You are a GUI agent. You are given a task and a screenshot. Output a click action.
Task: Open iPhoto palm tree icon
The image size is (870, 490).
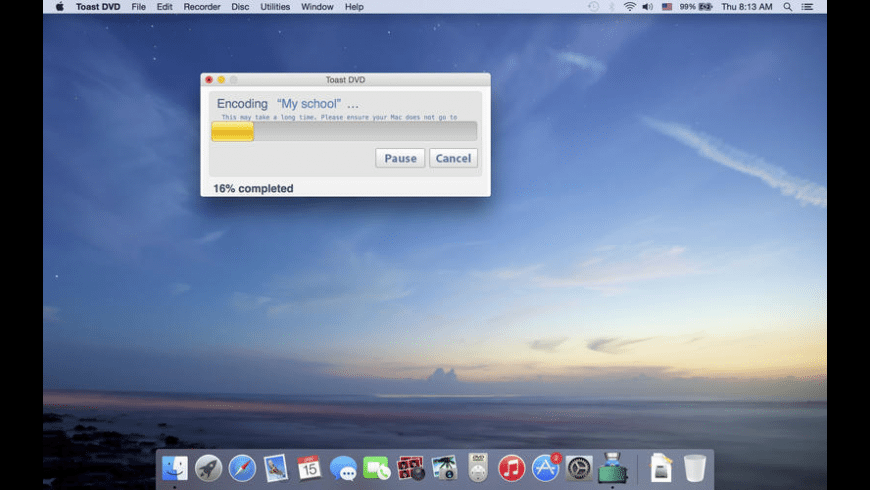[444, 468]
